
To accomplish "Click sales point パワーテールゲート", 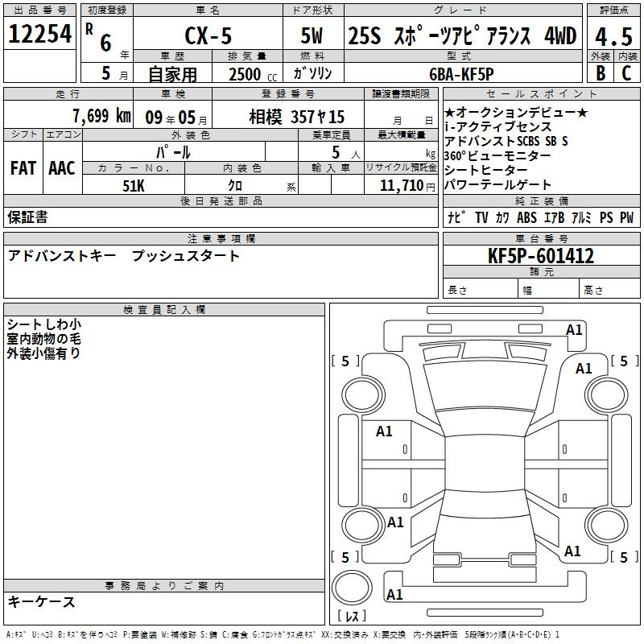I will point(497,185).
